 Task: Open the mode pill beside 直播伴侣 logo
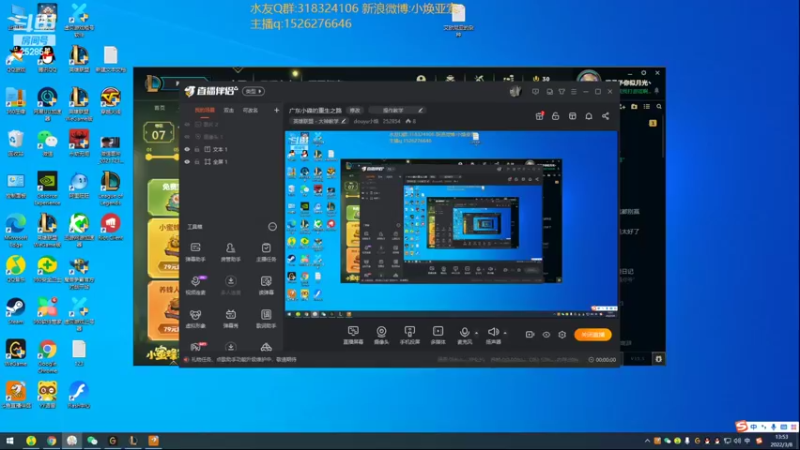click(x=254, y=91)
